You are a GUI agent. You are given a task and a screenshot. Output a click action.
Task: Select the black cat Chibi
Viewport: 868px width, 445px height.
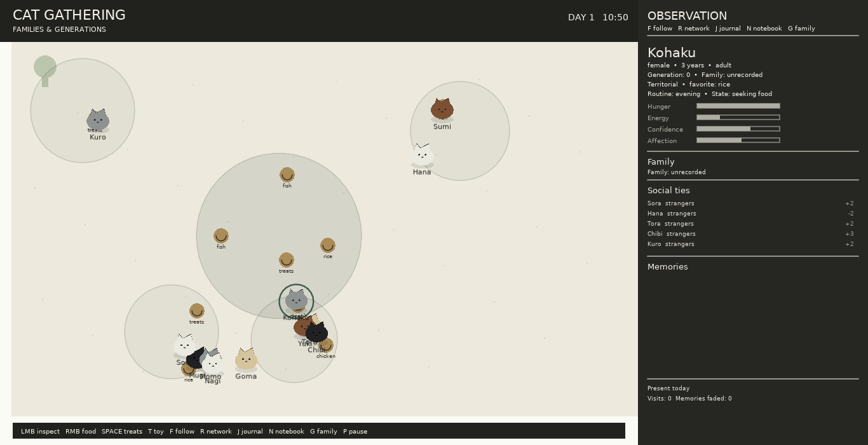(317, 332)
